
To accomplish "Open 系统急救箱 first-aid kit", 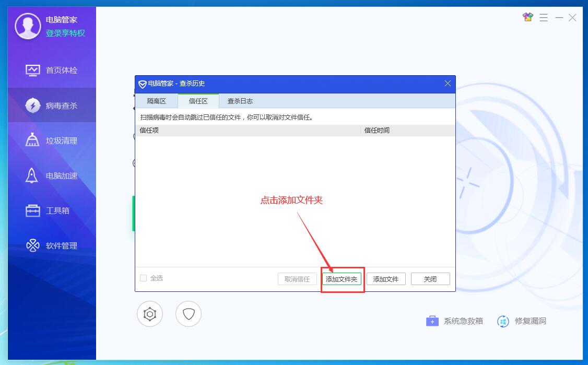I will [454, 321].
